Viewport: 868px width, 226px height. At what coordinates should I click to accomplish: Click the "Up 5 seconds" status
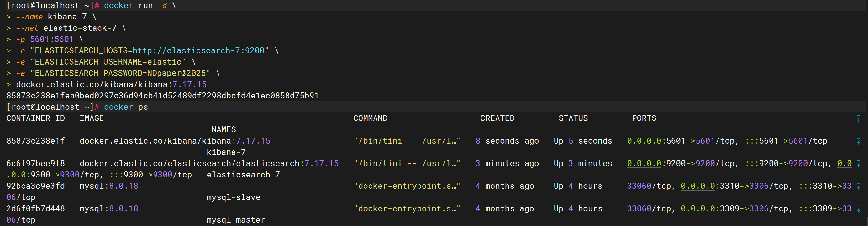pyautogui.click(x=583, y=141)
